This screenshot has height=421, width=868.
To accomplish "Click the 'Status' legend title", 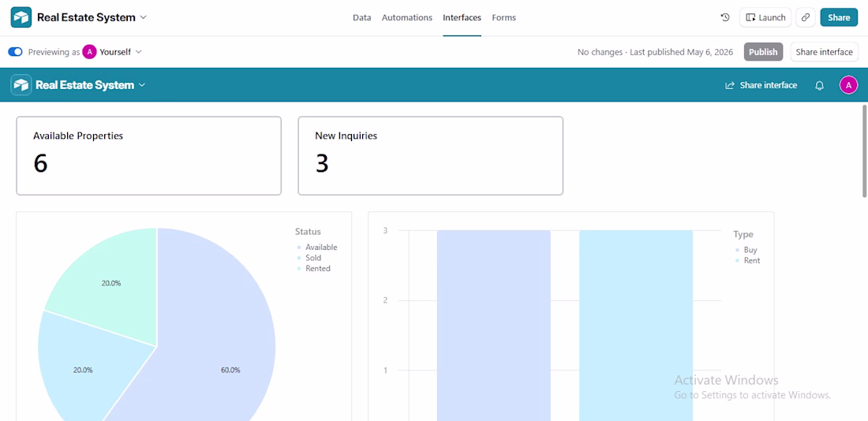I will point(308,231).
